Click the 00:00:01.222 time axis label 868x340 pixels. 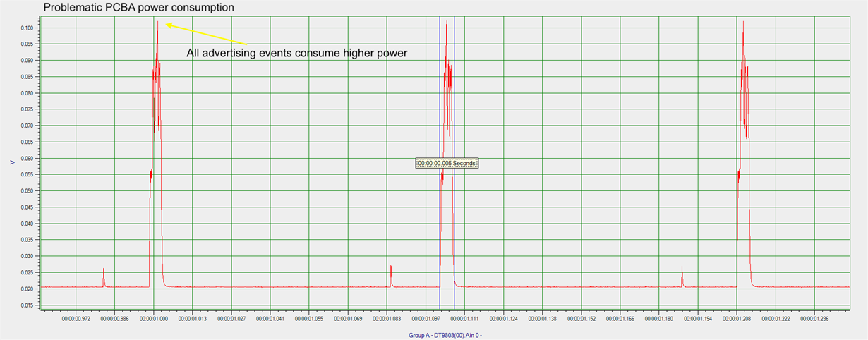click(776, 319)
